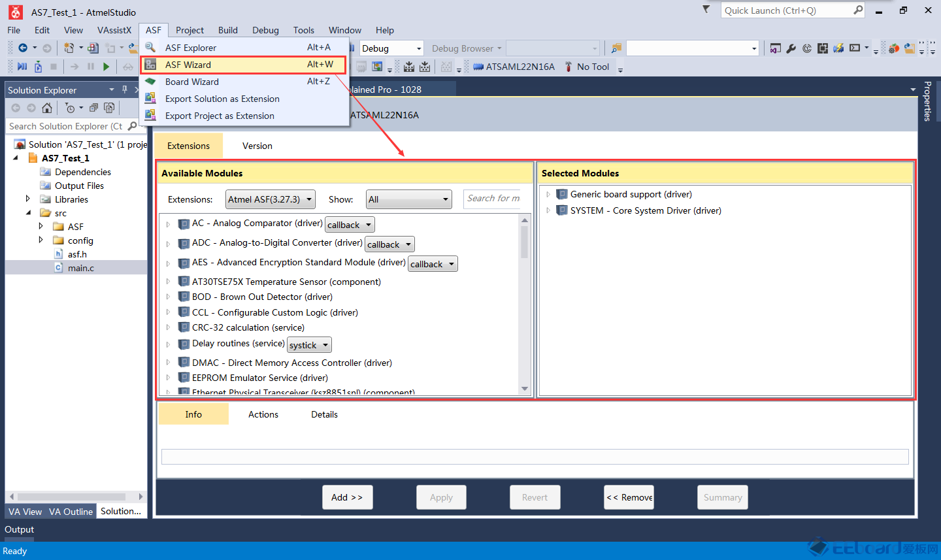
Task: Open Board Wizard from ASF menu
Action: tap(191, 82)
